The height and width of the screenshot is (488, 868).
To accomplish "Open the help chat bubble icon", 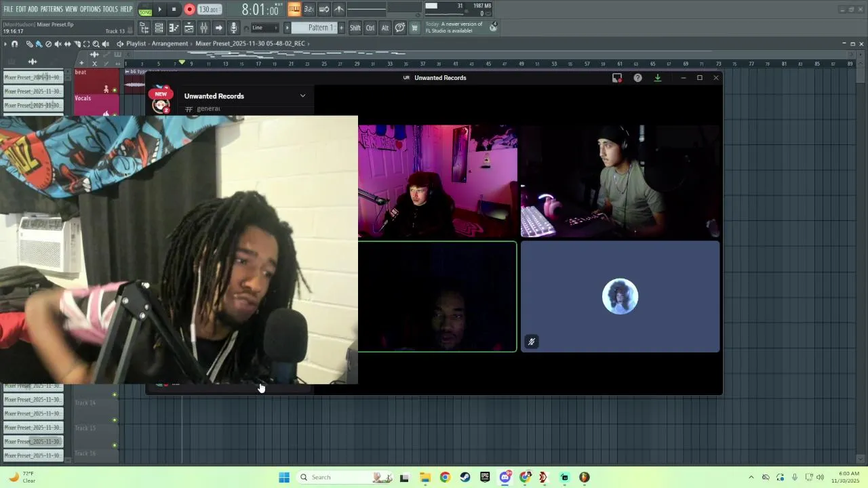I will tap(400, 28).
